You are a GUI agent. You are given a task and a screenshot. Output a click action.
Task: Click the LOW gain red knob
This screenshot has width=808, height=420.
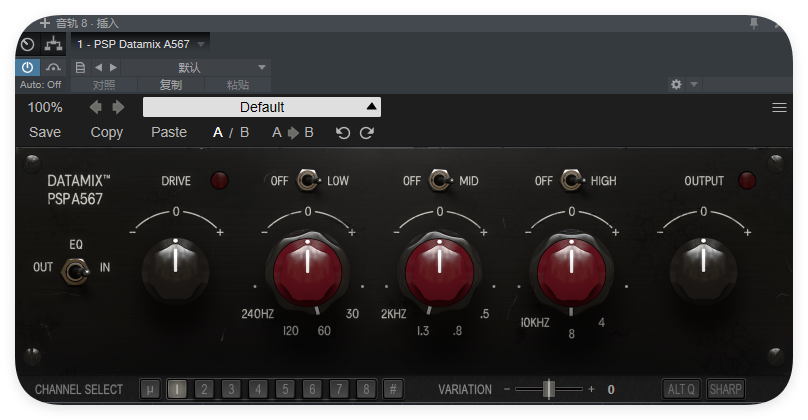tap(308, 272)
